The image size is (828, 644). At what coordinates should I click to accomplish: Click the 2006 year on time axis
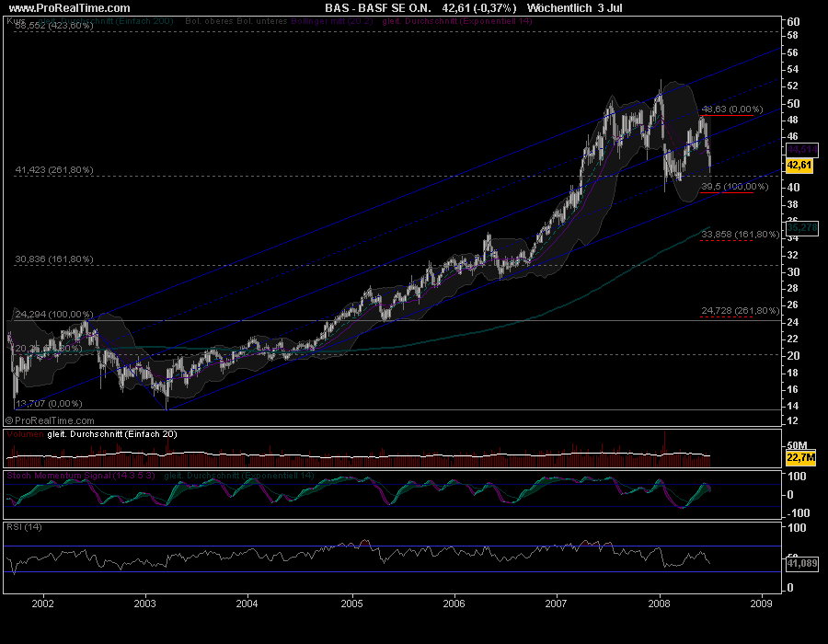[454, 604]
